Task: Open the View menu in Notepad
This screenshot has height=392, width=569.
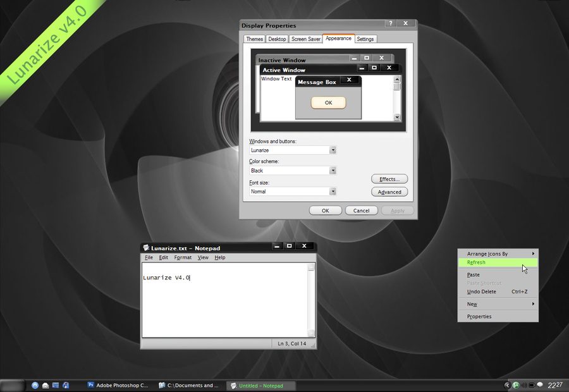Action: point(203,257)
